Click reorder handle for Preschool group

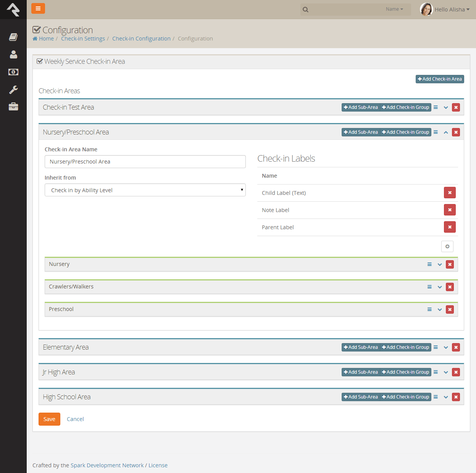point(429,309)
